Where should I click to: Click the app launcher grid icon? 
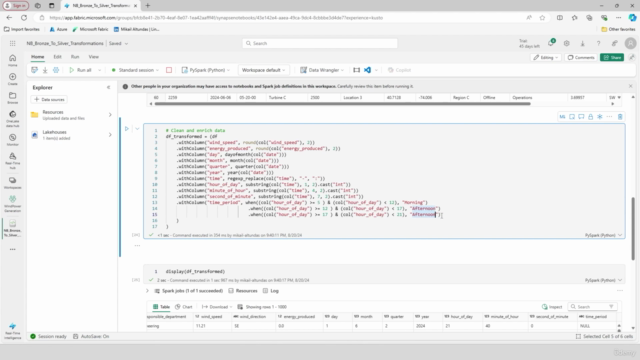13,43
